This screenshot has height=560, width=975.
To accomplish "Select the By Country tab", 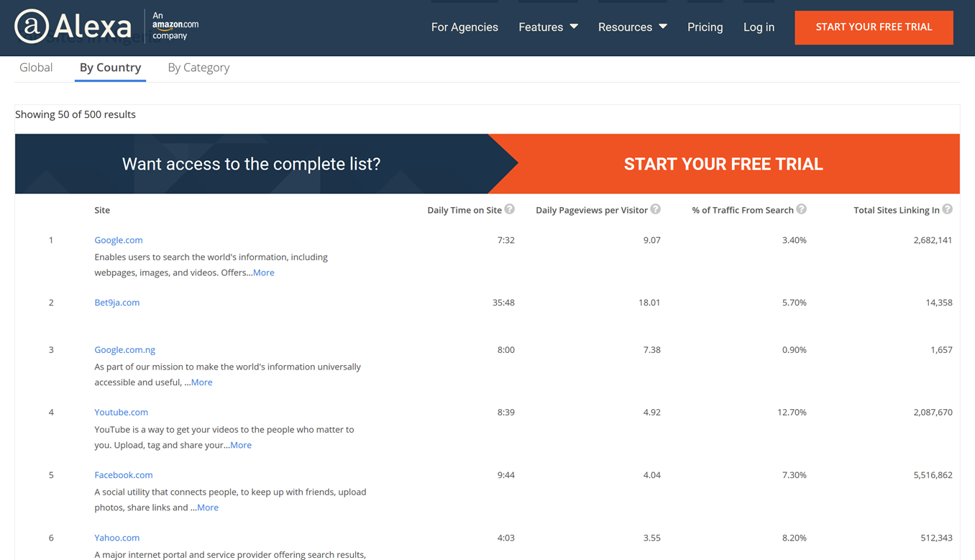I will [110, 68].
